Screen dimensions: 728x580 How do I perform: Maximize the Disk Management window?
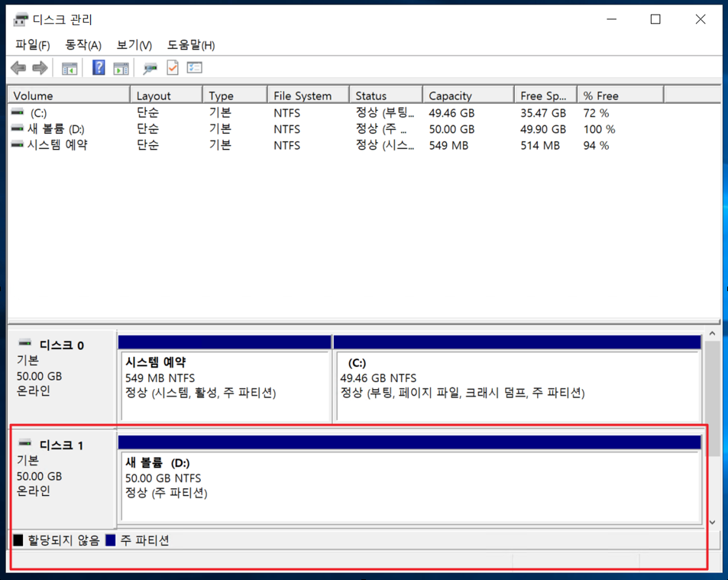coord(655,19)
